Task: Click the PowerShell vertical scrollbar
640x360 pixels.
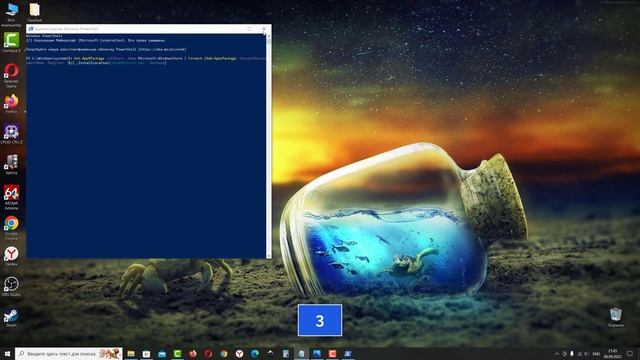Action: pyautogui.click(x=268, y=146)
